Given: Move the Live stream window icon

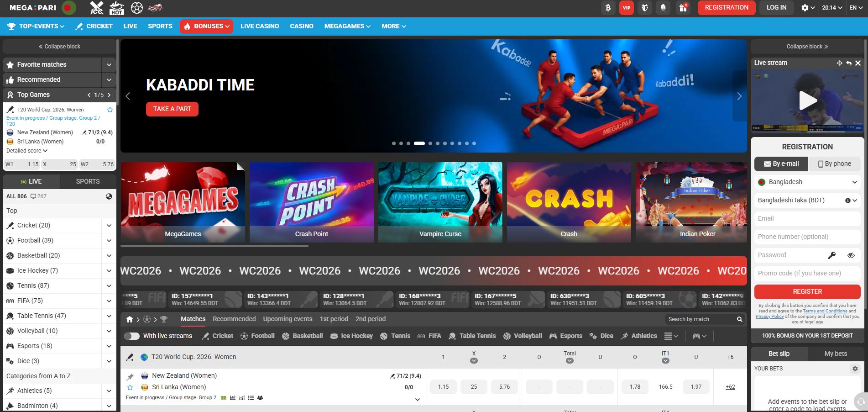Looking at the screenshot, I should click(x=839, y=63).
